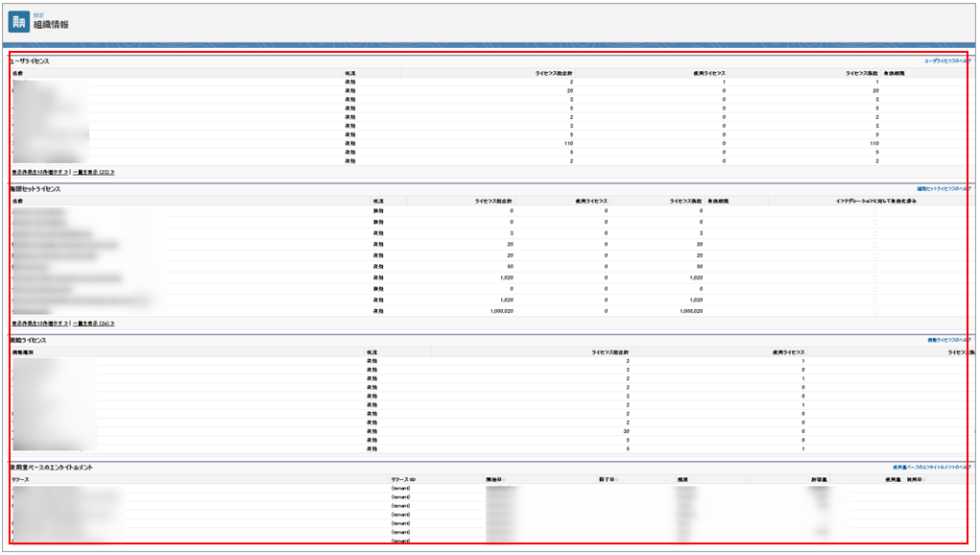The height and width of the screenshot is (555, 980).
Task: Open 一覧を表示 (23) for user licenses
Action: click(93, 172)
